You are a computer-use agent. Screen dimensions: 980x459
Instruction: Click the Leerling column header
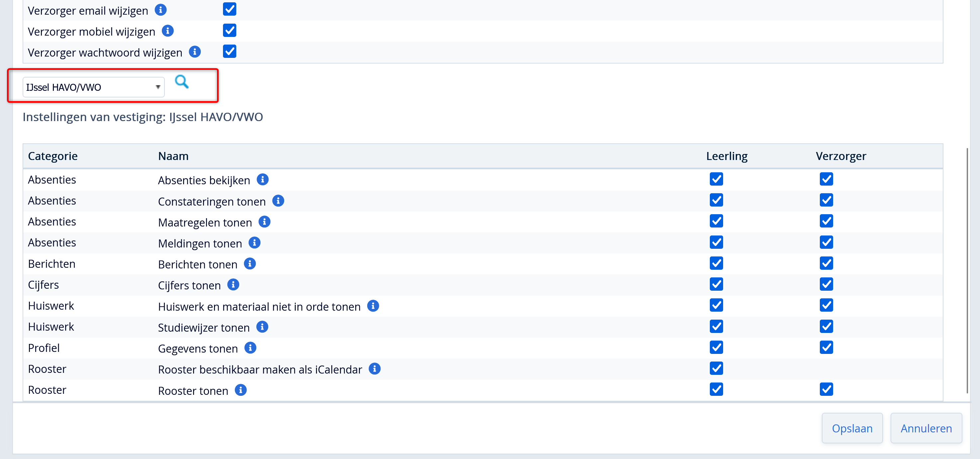pyautogui.click(x=727, y=156)
